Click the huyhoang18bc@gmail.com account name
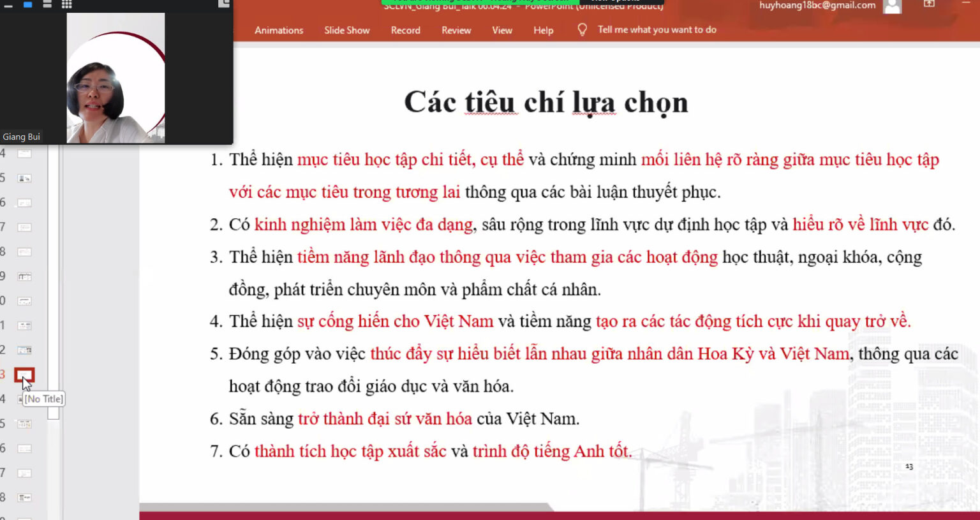 817,6
